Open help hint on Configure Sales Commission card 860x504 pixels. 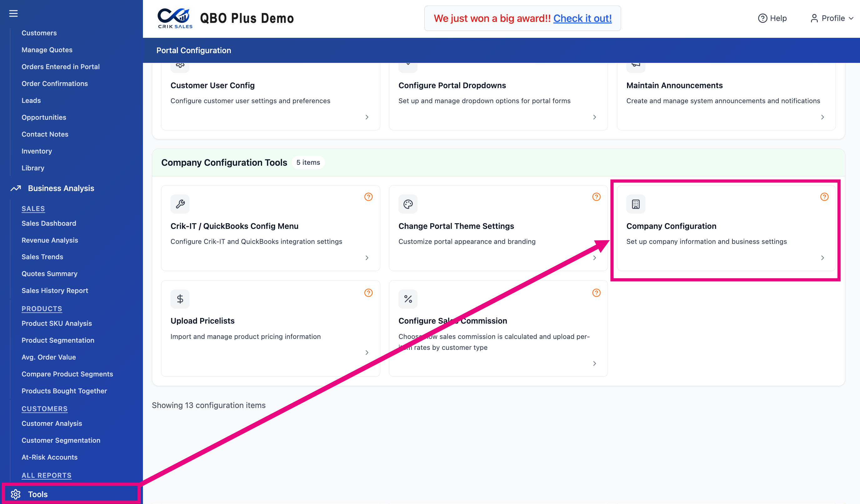(x=596, y=293)
